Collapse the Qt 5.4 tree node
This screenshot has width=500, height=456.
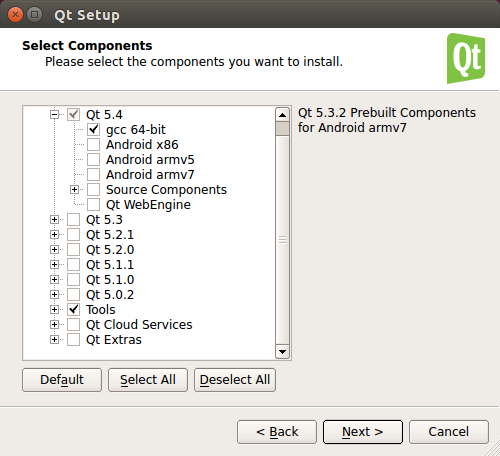(x=54, y=115)
